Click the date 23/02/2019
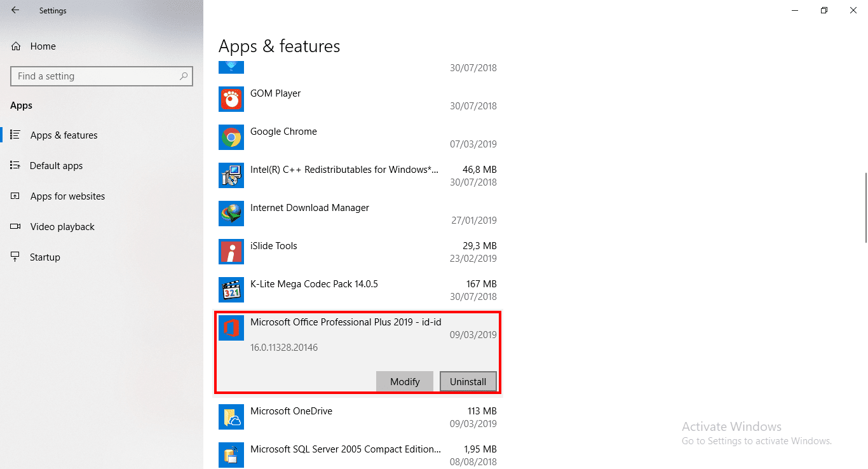Screen dimensions: 868x469 pyautogui.click(x=473, y=259)
